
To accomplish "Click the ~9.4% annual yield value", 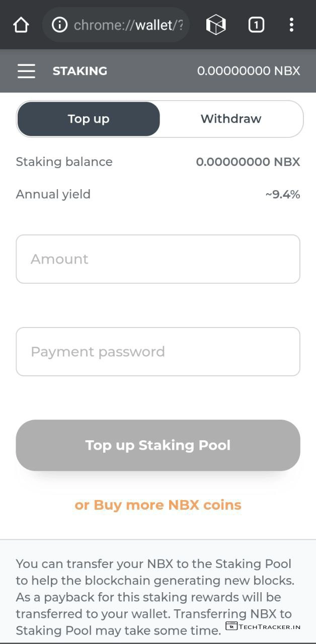I will tap(283, 194).
